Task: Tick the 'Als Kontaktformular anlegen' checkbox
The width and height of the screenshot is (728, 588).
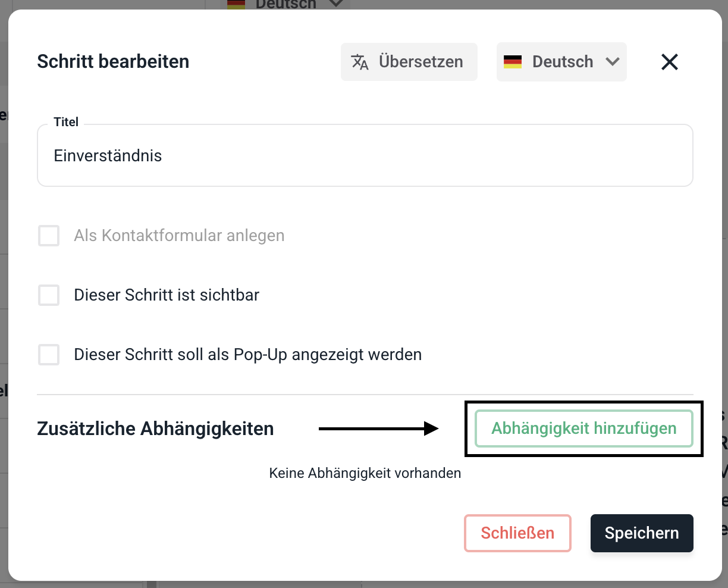Action: 49,236
